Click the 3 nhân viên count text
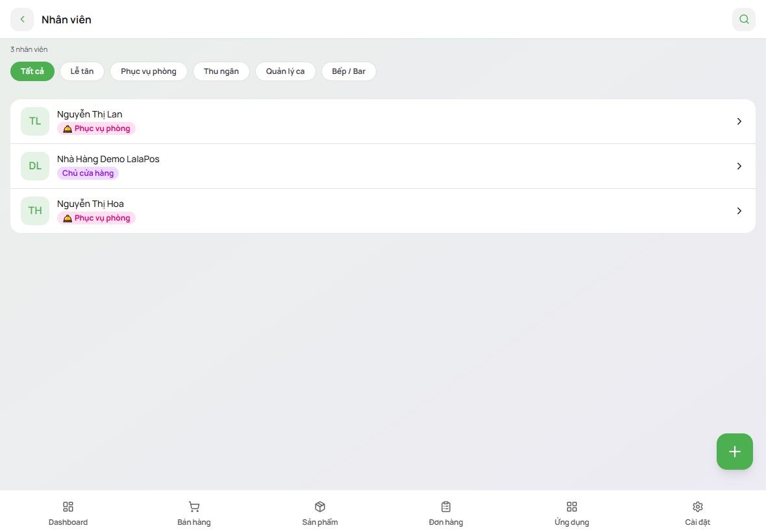The image size is (766, 532). (29, 49)
